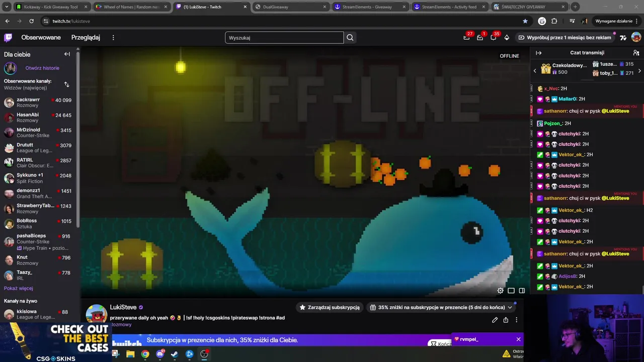Open the user avatar menu in Twitch header

click(636, 37)
